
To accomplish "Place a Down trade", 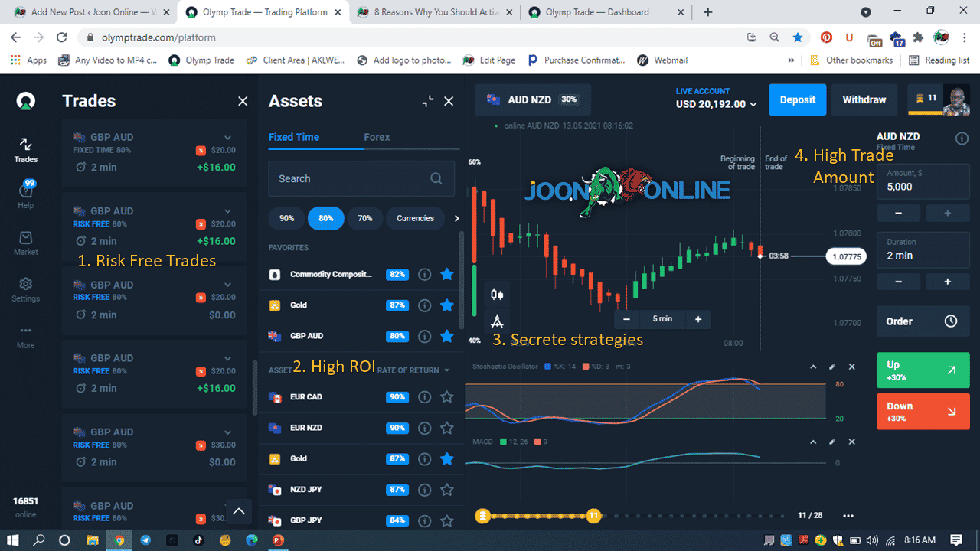I will click(922, 411).
